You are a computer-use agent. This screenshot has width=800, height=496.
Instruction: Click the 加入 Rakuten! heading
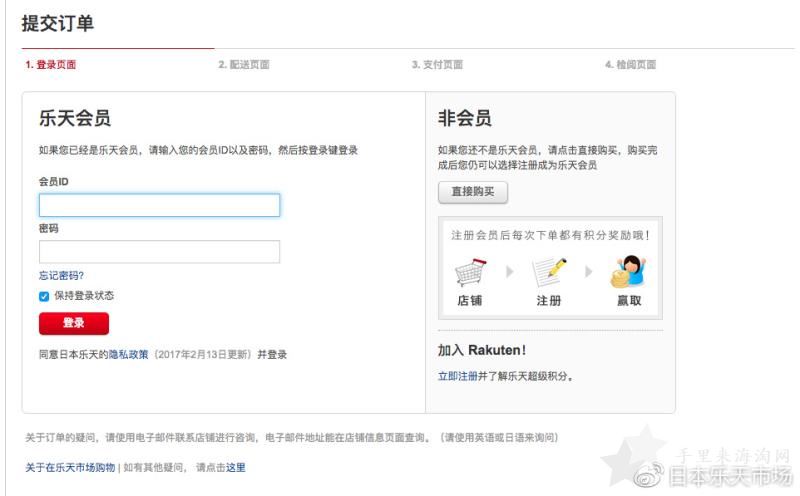tap(482, 350)
